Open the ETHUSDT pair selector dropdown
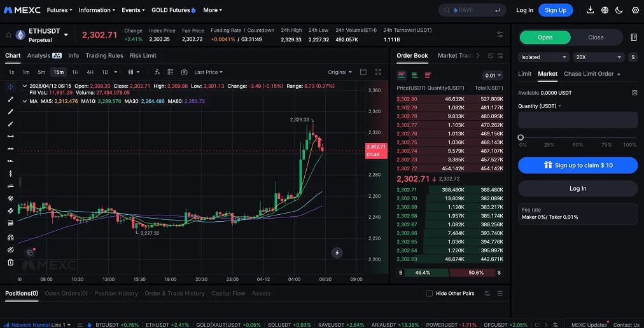Image resolution: width=644 pixels, height=328 pixels. coord(66,35)
